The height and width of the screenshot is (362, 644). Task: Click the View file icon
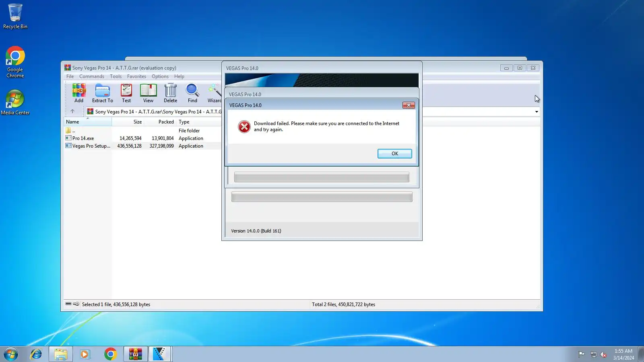click(x=148, y=93)
